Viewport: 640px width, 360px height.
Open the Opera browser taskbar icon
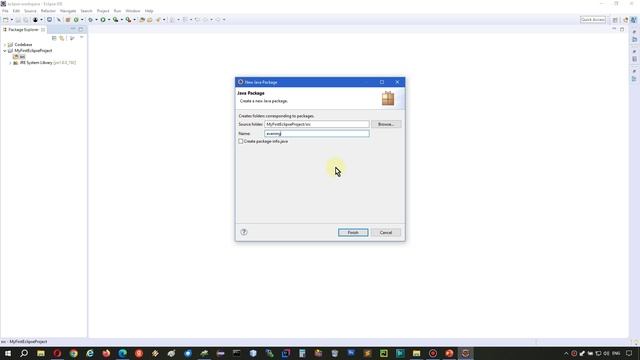(57, 353)
